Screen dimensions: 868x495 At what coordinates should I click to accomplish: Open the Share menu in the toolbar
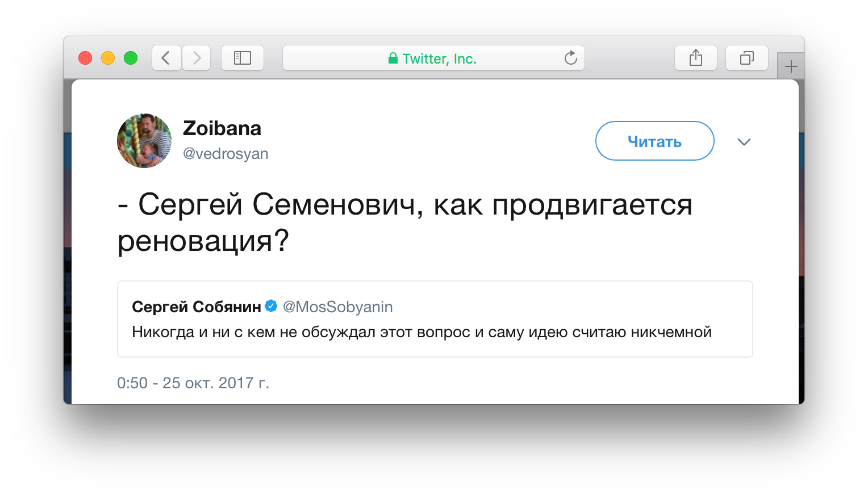tap(695, 58)
